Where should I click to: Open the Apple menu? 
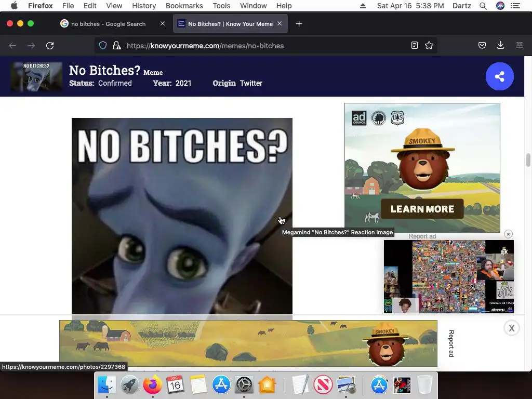(x=14, y=6)
